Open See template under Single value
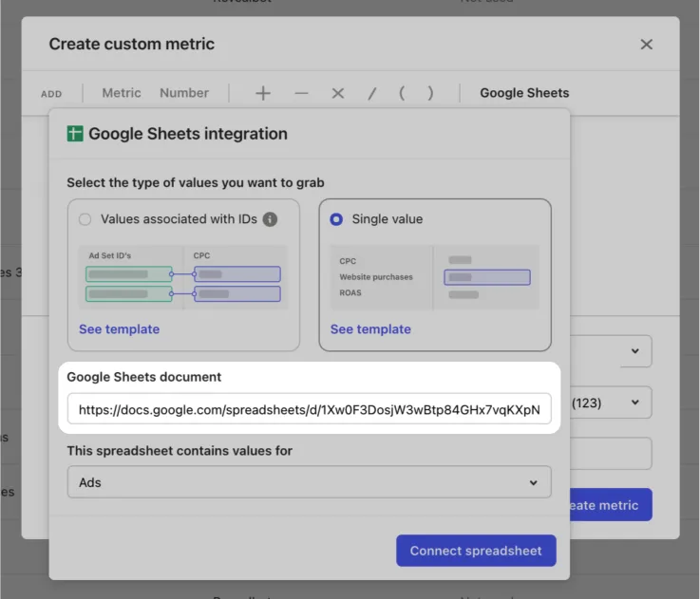 click(x=370, y=329)
